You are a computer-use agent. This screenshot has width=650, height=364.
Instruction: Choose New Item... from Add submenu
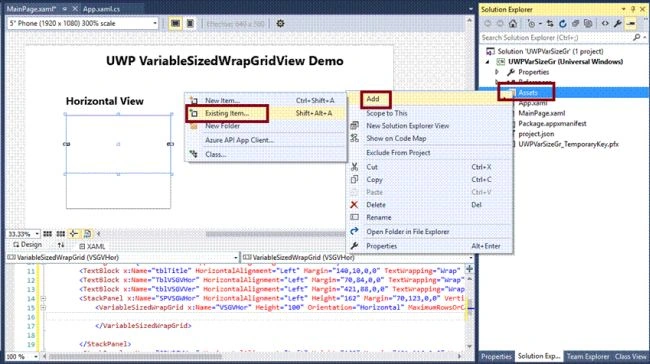tap(265, 100)
